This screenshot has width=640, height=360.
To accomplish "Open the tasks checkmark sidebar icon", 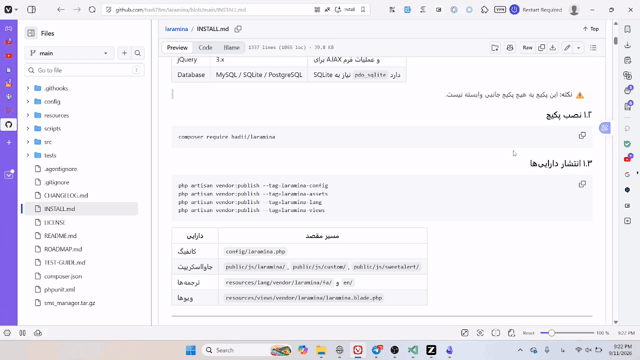I will [9, 175].
